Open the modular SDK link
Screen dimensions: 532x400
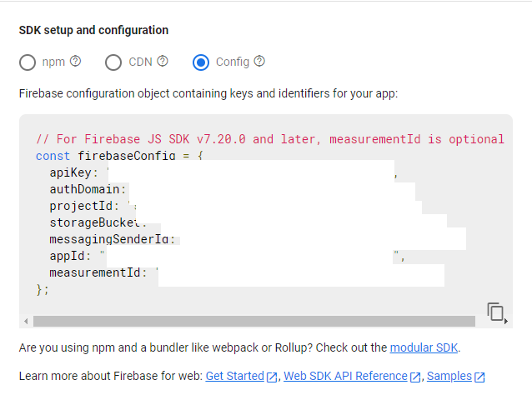click(424, 347)
